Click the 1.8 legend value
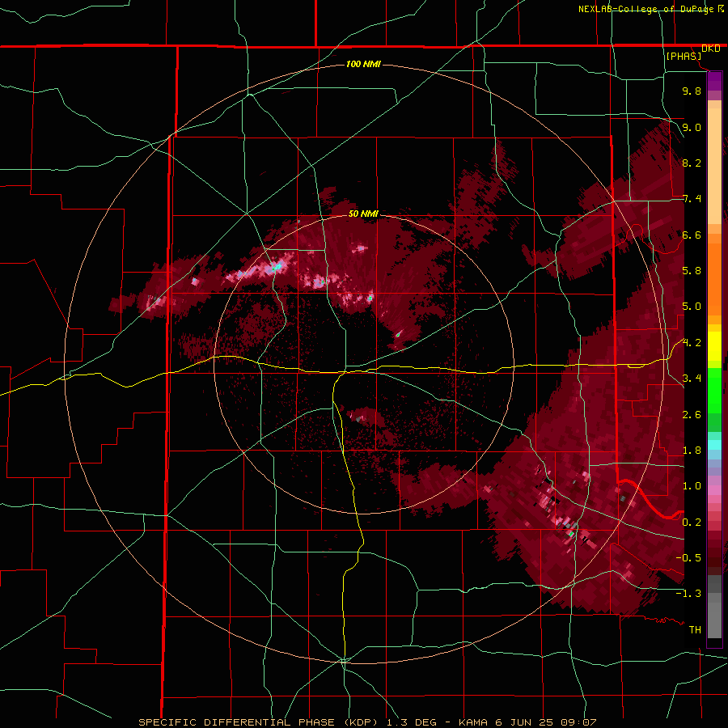The height and width of the screenshot is (728, 728). point(692,451)
